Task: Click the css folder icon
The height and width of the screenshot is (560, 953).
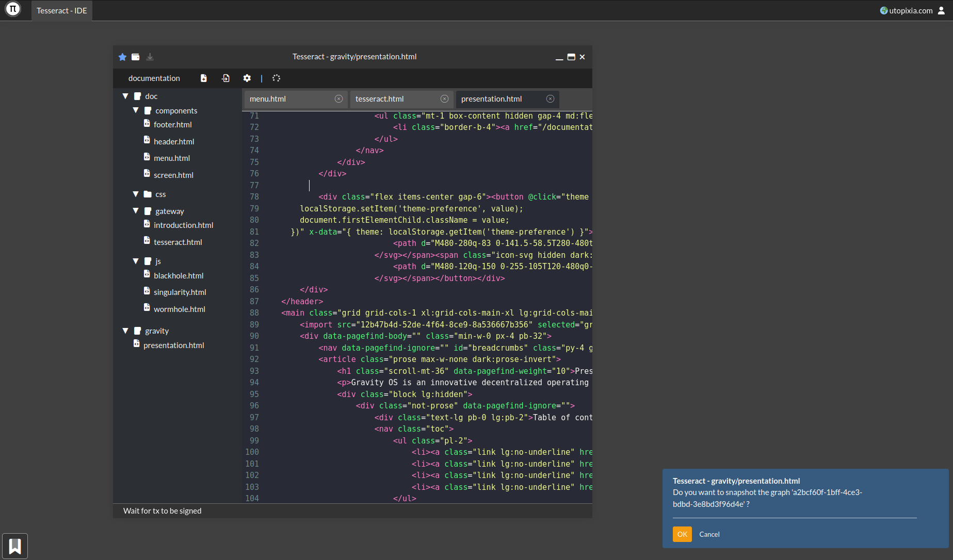Action: pyautogui.click(x=148, y=194)
